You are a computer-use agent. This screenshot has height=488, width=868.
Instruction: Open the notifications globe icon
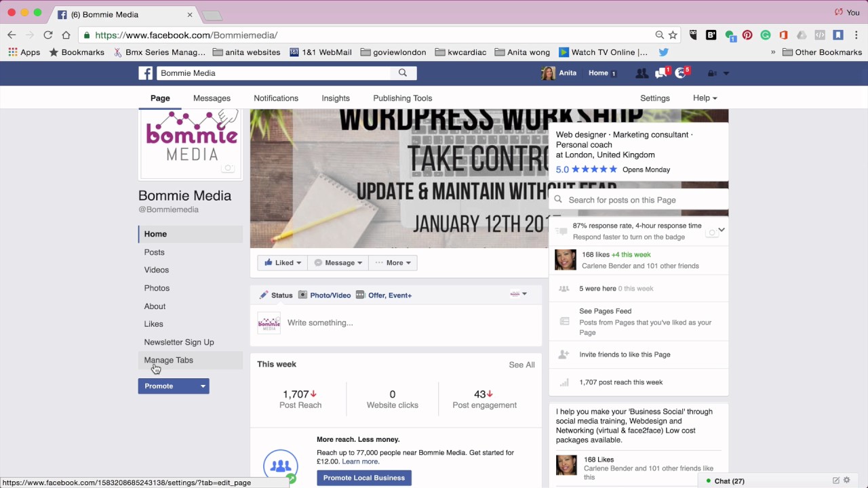pos(681,73)
